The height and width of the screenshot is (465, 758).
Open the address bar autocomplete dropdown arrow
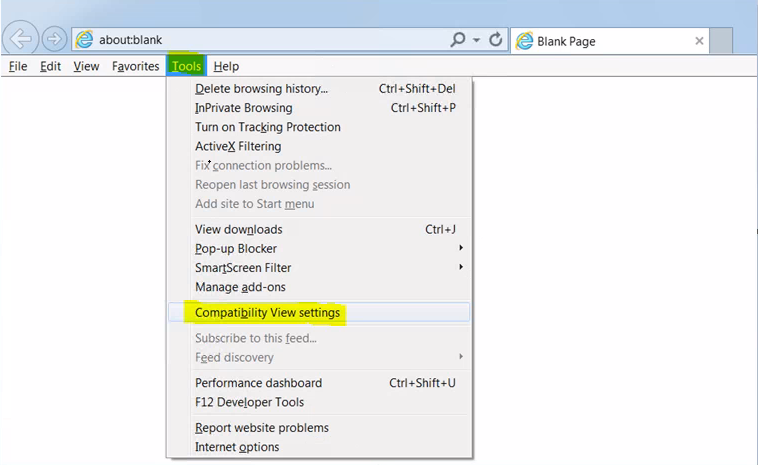click(x=477, y=40)
